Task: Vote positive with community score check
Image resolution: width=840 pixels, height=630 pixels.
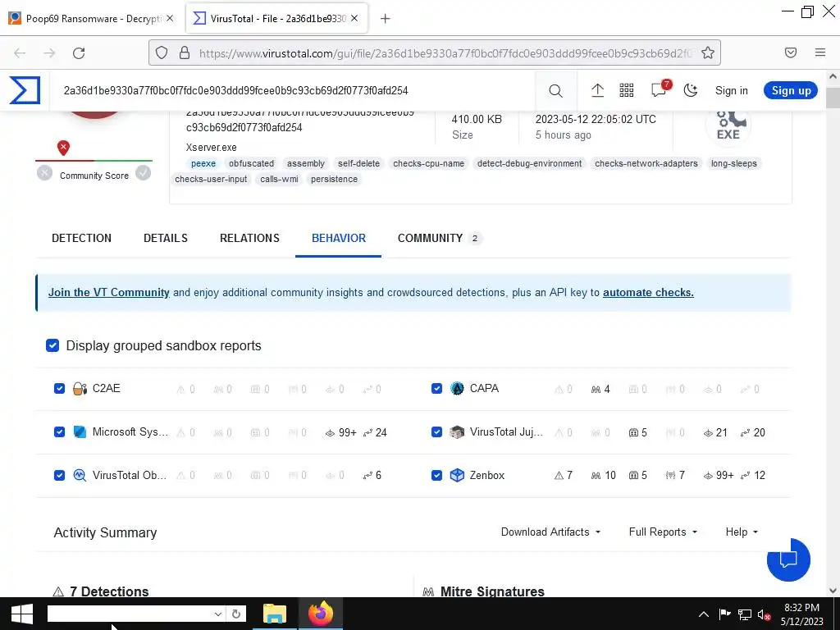Action: tap(143, 173)
